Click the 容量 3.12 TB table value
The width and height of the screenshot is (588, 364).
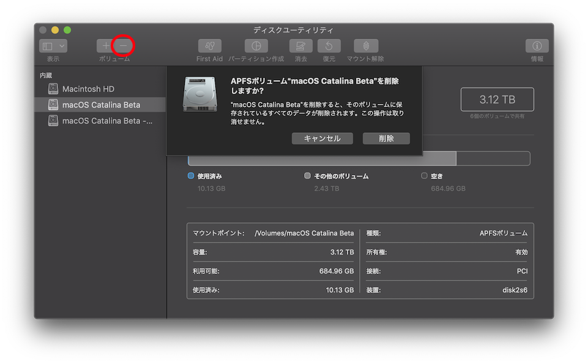click(342, 252)
